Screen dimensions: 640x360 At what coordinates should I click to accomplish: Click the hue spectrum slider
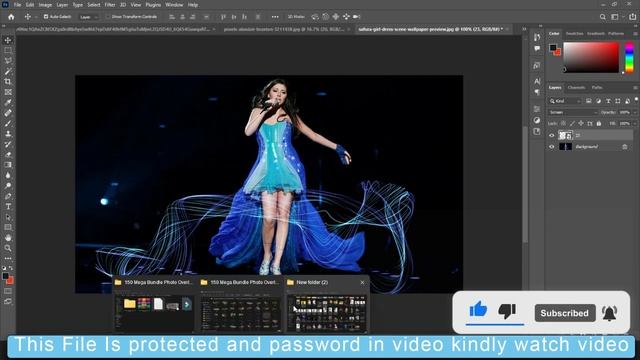click(629, 58)
